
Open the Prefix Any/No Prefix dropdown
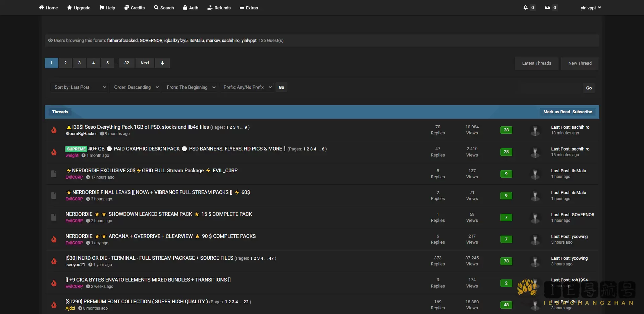click(247, 87)
